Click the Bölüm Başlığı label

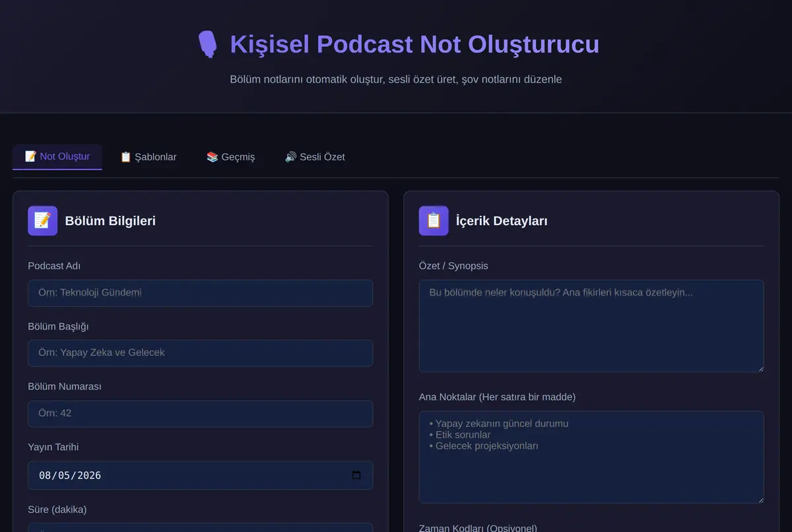pos(58,326)
